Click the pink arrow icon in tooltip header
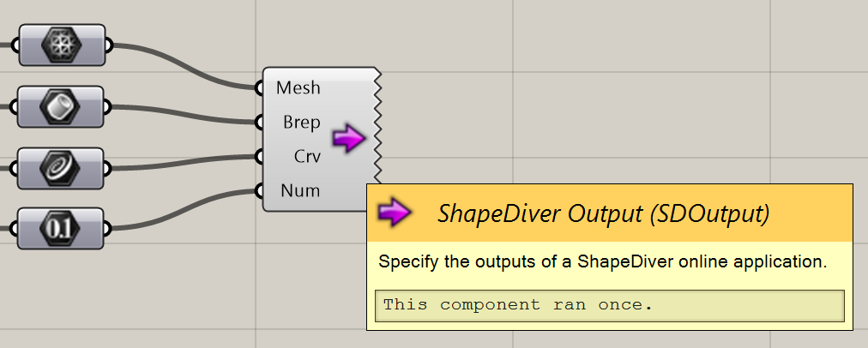 coord(395,213)
